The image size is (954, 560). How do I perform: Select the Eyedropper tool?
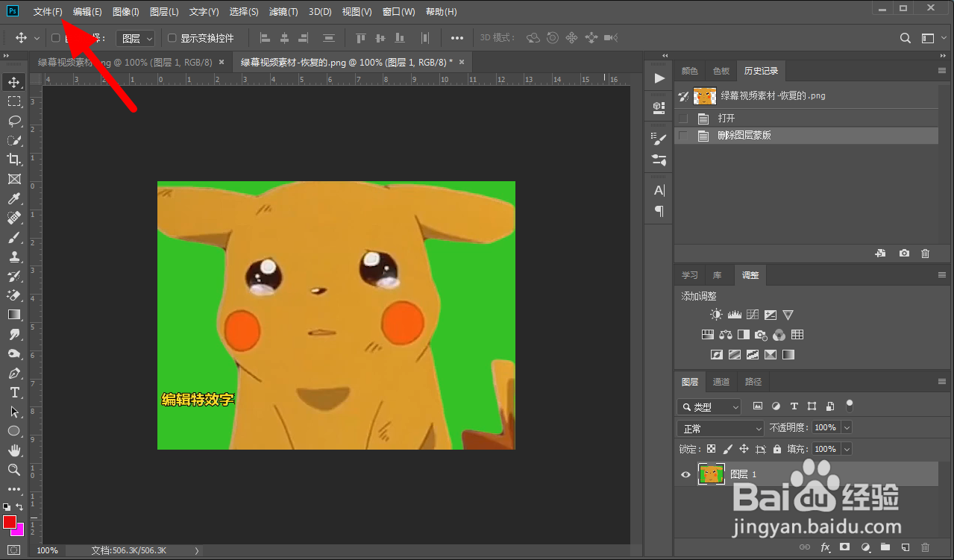click(14, 198)
